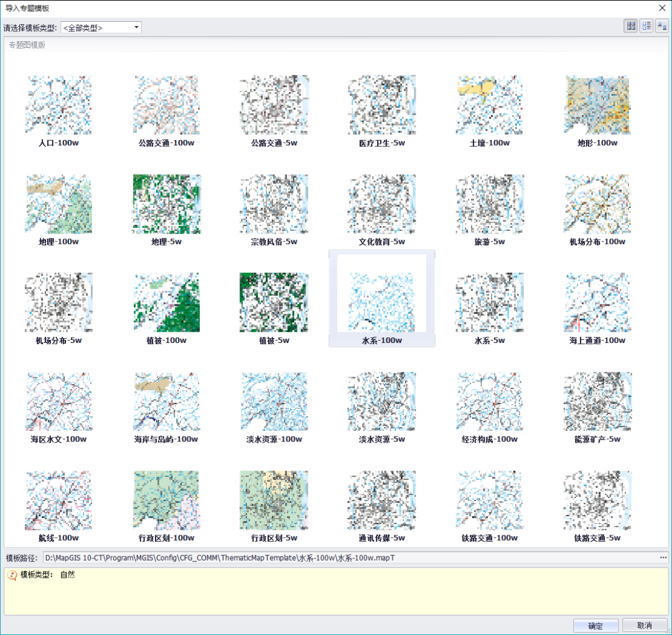
Task: Close the 导入专题模板 dialog
Action: point(662,8)
